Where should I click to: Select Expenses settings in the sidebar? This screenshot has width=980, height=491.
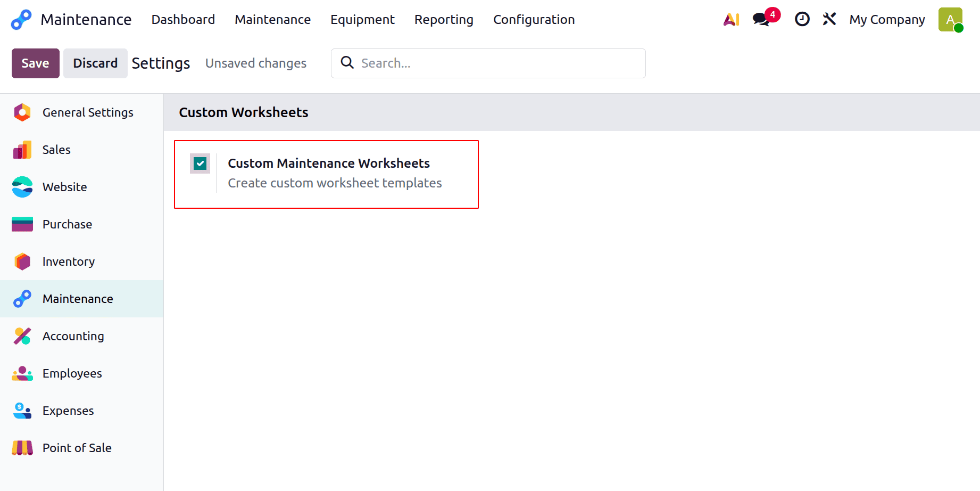tap(81, 411)
